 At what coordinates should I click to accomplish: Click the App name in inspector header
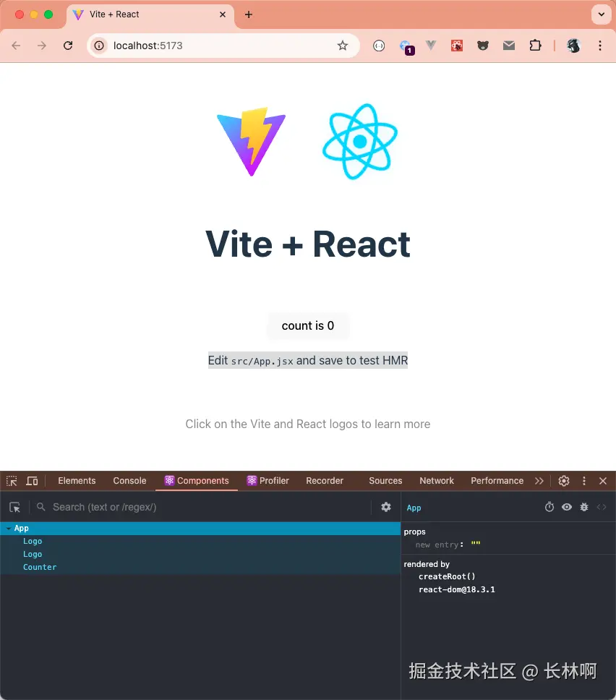point(414,508)
